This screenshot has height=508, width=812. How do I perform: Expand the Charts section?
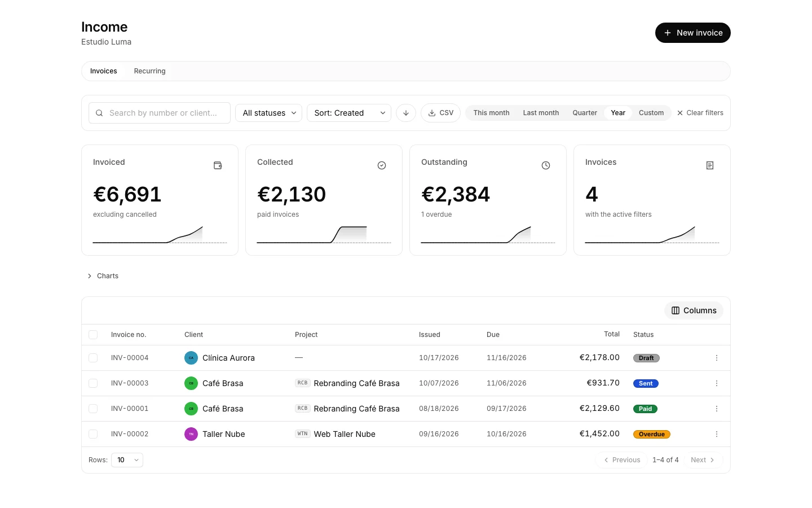[103, 276]
